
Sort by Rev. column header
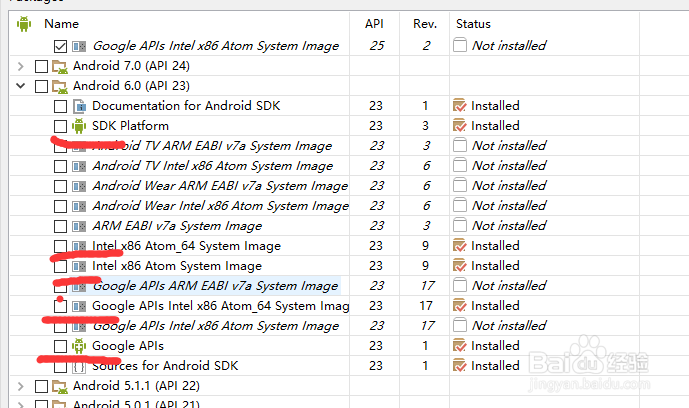[425, 24]
